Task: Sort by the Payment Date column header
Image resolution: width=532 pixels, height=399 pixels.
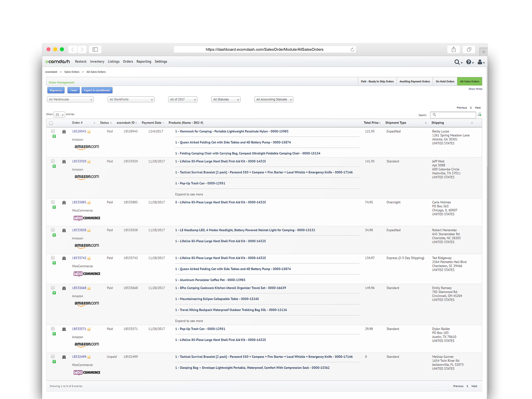Action: pyautogui.click(x=153, y=123)
